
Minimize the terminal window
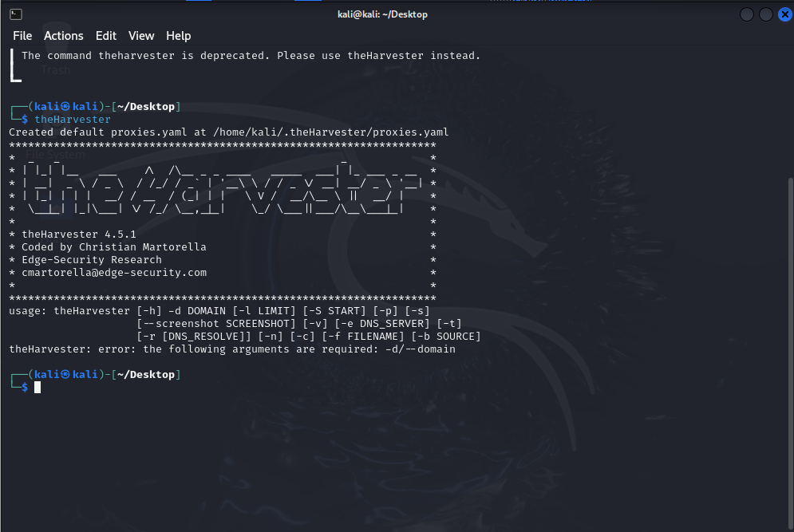pos(747,14)
